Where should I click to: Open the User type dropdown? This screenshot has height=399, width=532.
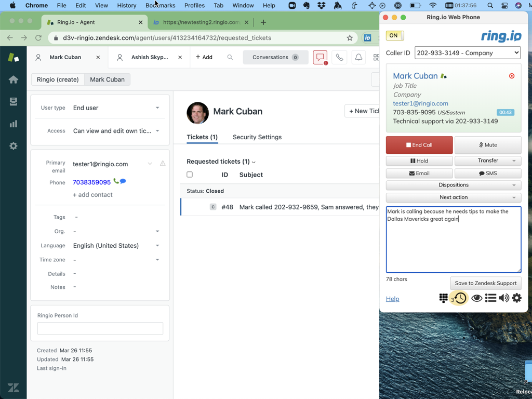[x=116, y=108]
